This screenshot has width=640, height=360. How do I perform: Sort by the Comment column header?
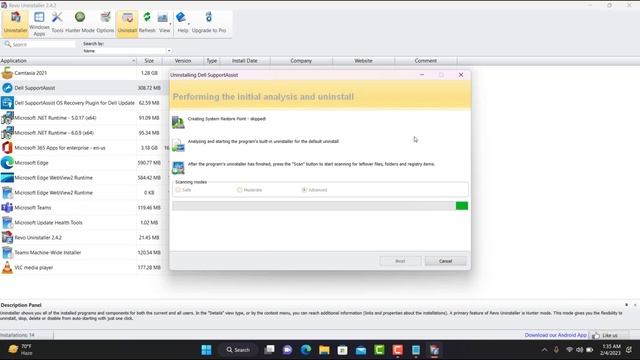tap(426, 60)
